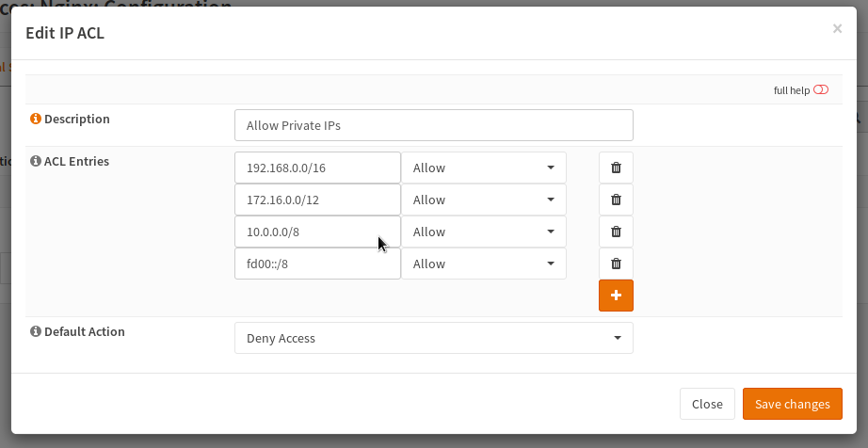Click into the fd00::/8 network field
The image size is (868, 448).
click(317, 264)
